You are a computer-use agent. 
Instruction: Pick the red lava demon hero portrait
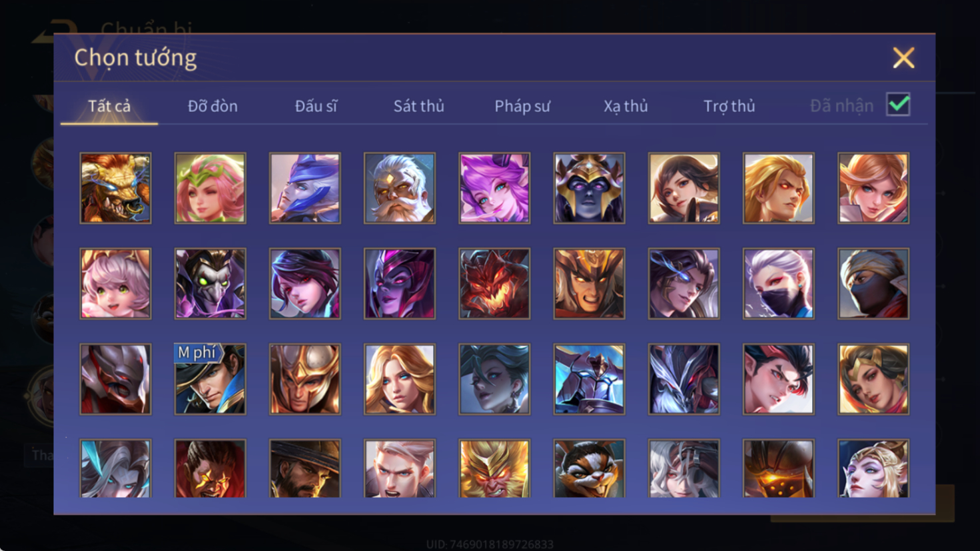[x=494, y=284]
